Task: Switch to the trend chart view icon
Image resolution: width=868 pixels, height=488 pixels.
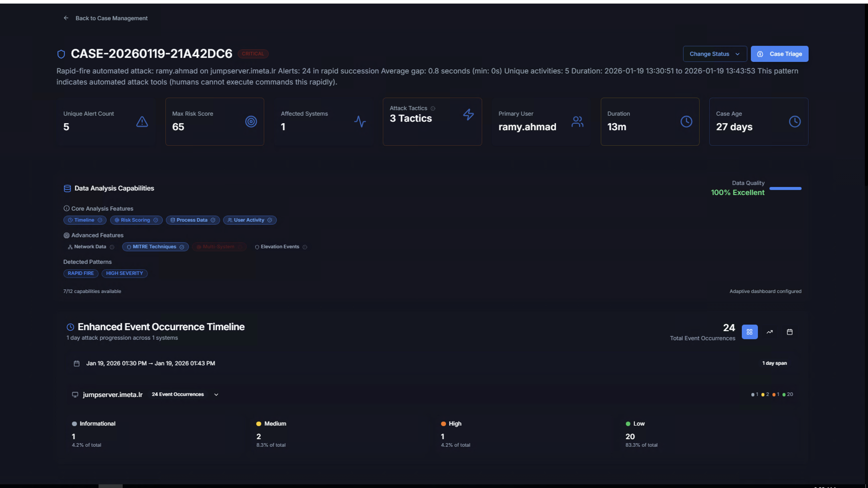Action: click(770, 332)
